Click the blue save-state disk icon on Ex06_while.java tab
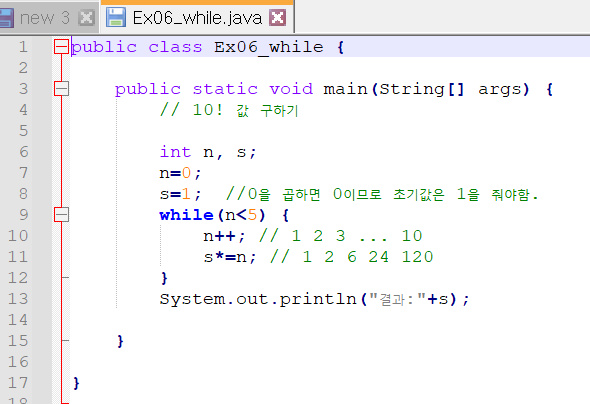The height and width of the screenshot is (404, 590). point(116,17)
